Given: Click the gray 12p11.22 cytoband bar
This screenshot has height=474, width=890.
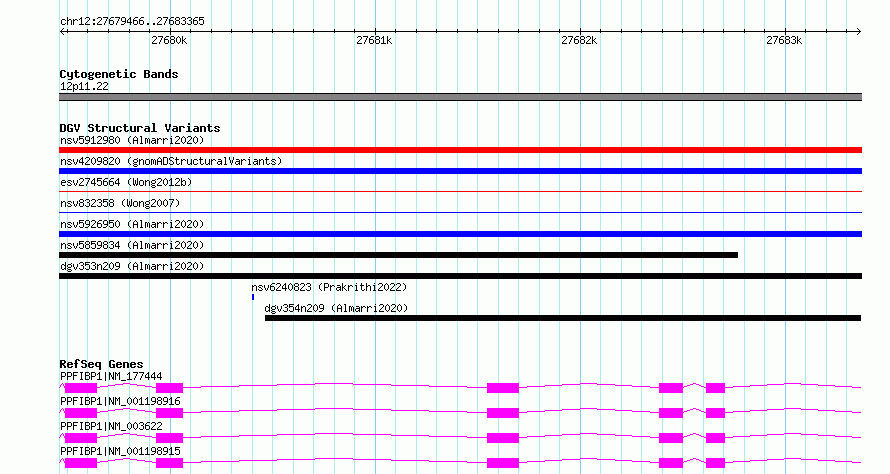Looking at the screenshot, I should pos(460,97).
